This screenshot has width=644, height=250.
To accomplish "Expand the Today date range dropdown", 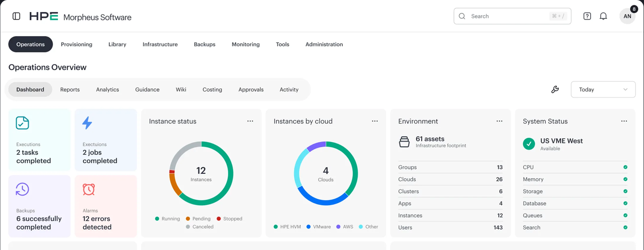I will [x=603, y=90].
